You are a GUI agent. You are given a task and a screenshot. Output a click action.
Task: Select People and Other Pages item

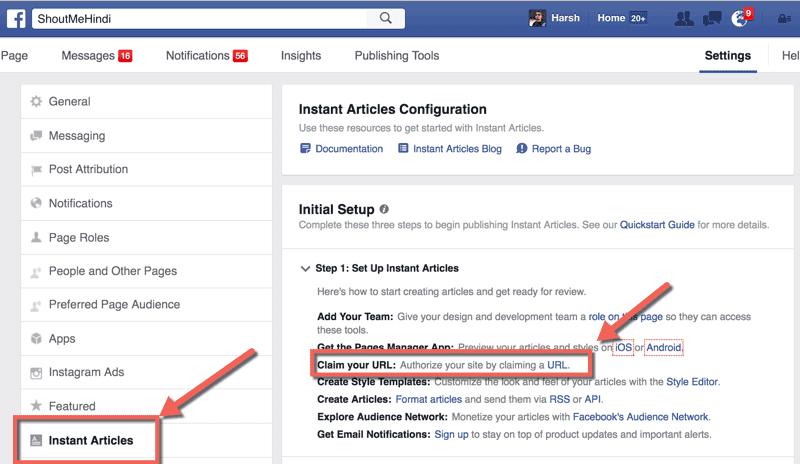pyautogui.click(x=146, y=271)
